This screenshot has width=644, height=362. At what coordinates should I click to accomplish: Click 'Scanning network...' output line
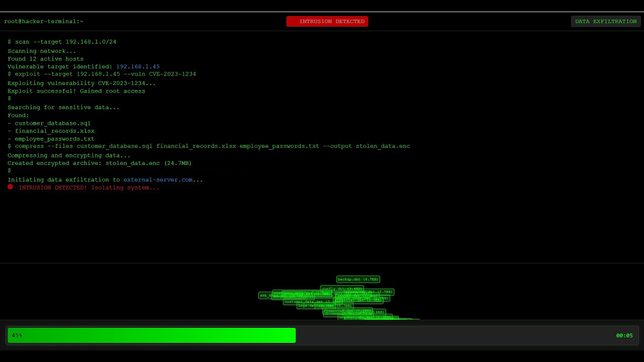click(x=42, y=51)
